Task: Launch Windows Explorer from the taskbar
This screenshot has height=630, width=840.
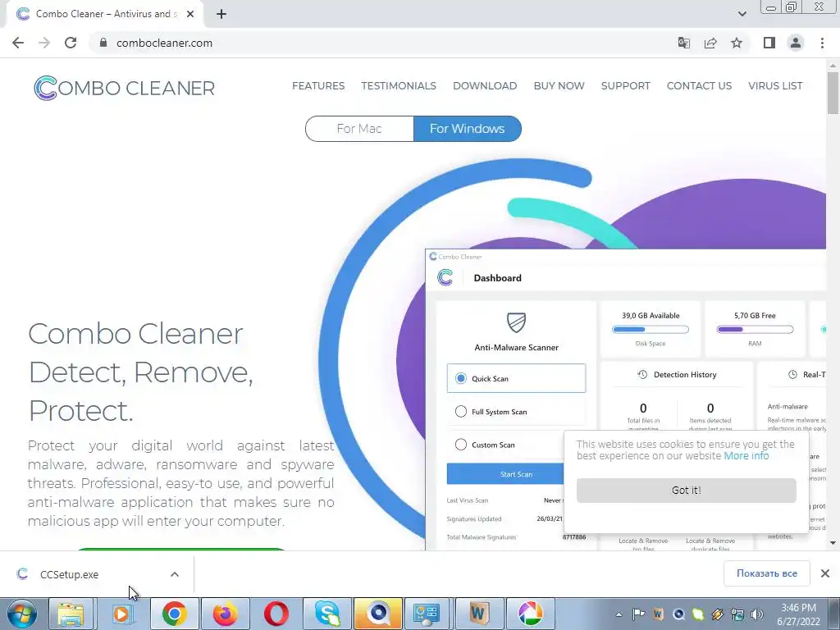Action: [71, 614]
